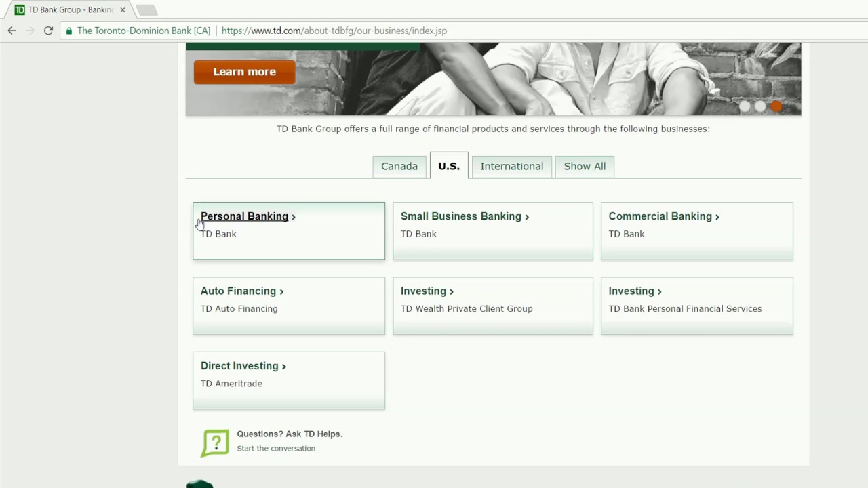The image size is (868, 488).
Task: Click the TD Ameritrade card subtitle
Action: tap(231, 384)
